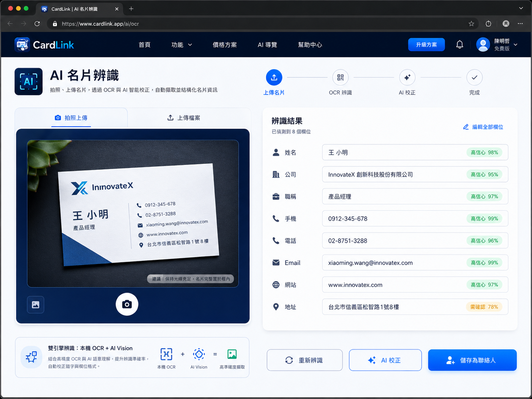Click the camera shutter button

tap(127, 304)
